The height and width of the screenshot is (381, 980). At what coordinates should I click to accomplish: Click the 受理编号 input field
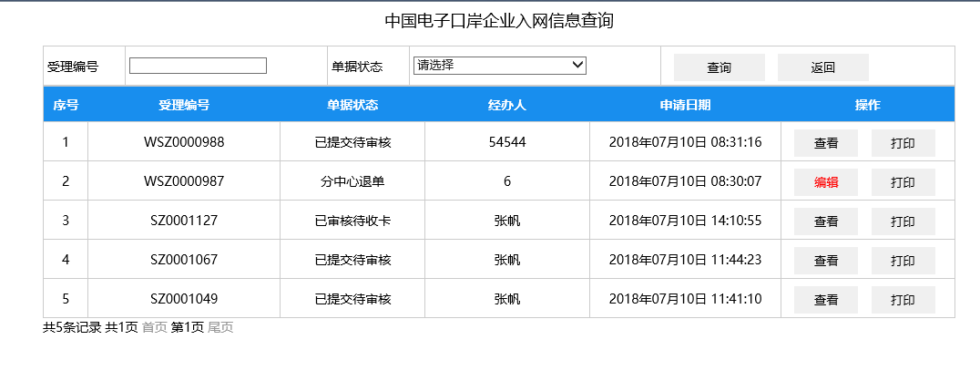click(199, 66)
